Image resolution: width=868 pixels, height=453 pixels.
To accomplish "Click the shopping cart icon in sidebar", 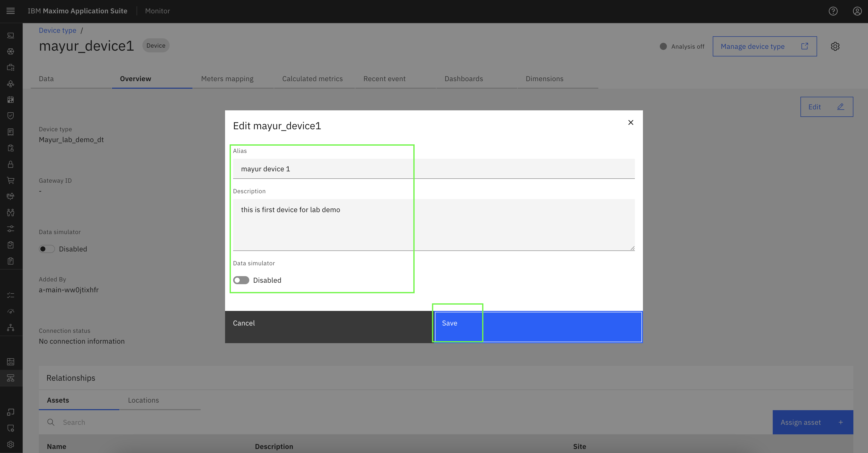I will (x=11, y=180).
